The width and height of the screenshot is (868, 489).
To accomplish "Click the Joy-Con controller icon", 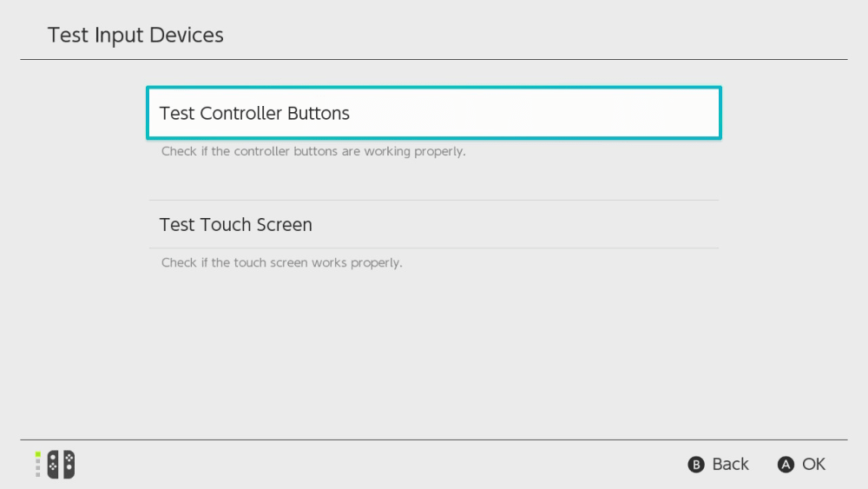I will point(61,464).
